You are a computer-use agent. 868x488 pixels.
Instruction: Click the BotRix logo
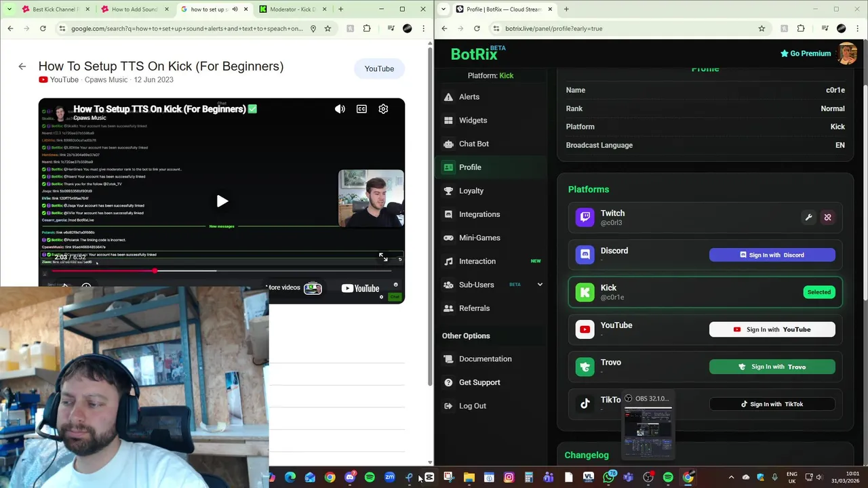tap(478, 54)
